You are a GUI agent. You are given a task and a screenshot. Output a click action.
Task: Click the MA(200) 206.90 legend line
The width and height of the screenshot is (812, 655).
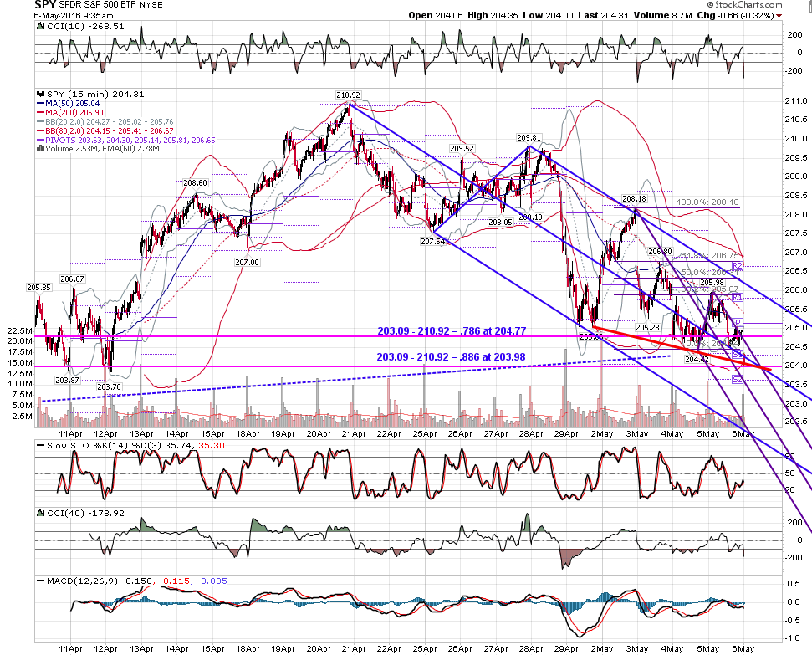click(x=70, y=112)
